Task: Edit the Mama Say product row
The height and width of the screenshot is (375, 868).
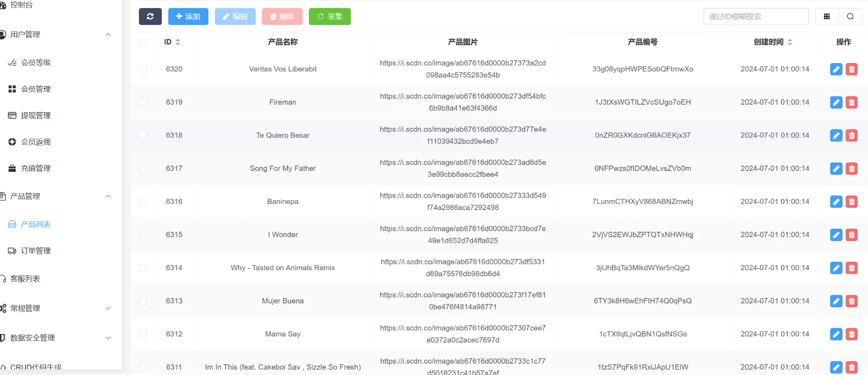Action: tap(836, 334)
